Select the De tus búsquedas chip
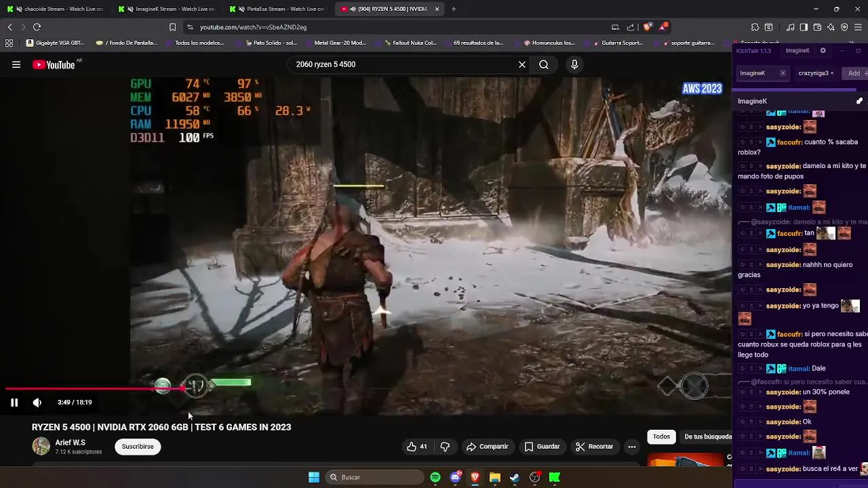 pyautogui.click(x=706, y=436)
